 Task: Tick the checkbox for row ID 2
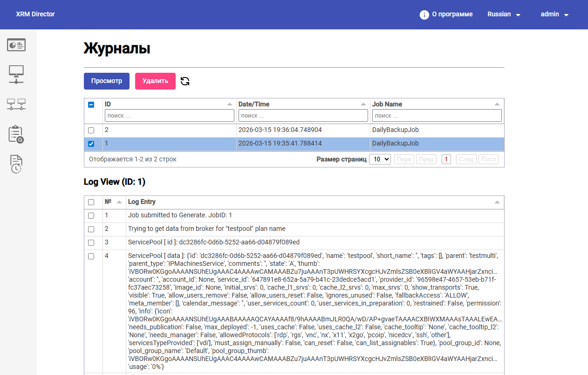click(x=91, y=130)
